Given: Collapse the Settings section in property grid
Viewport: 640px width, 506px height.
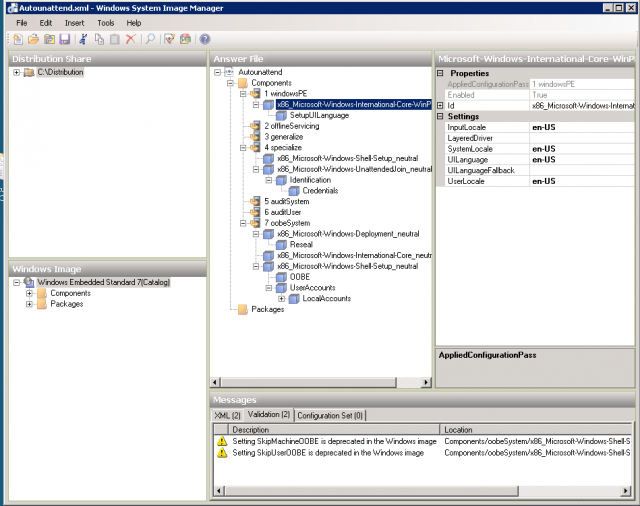Looking at the screenshot, I should tap(440, 116).
